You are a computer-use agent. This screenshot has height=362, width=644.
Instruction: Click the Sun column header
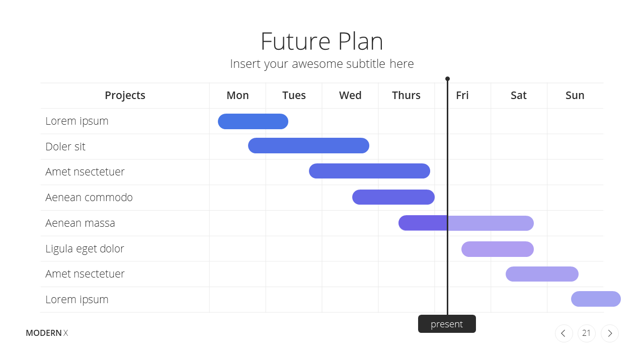click(x=575, y=95)
